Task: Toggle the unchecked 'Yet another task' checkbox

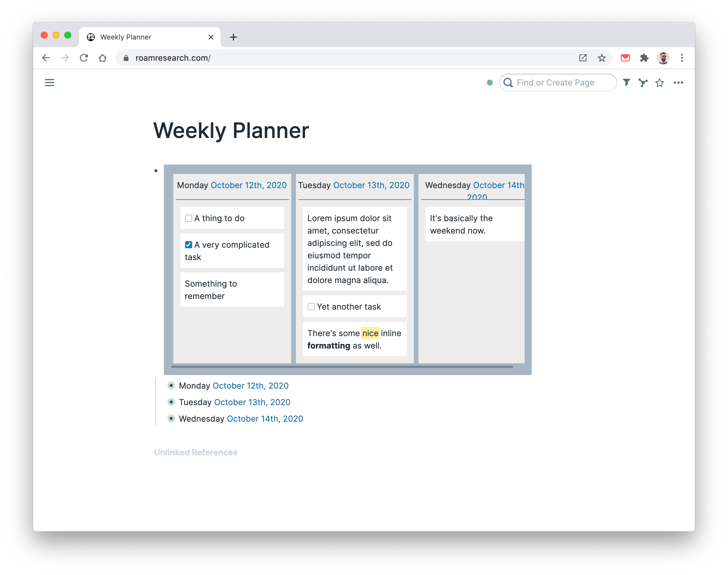Action: coord(312,306)
